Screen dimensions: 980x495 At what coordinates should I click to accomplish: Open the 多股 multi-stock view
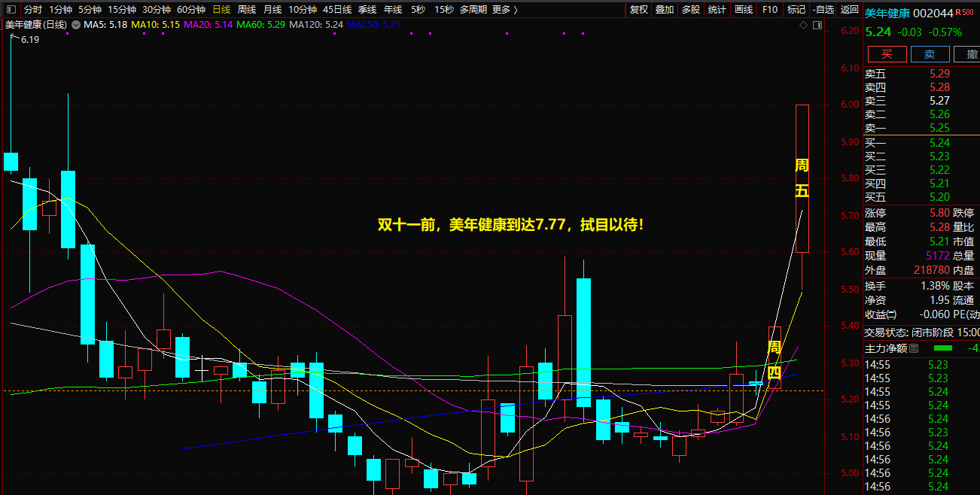(x=691, y=10)
